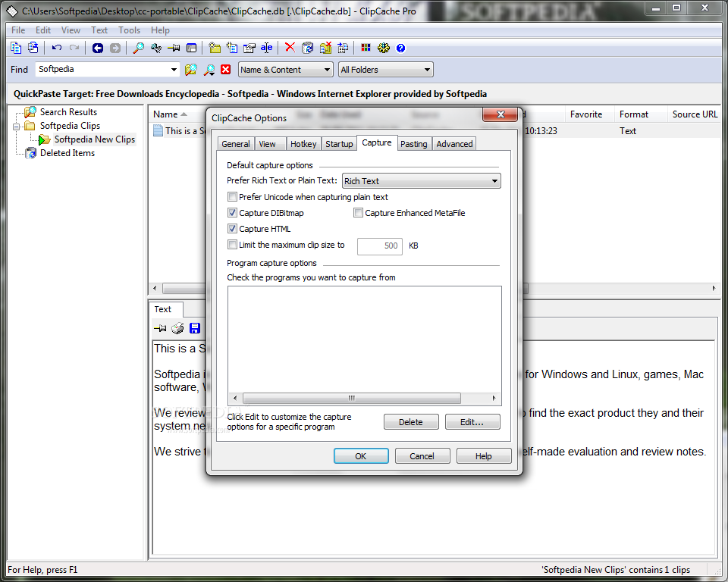Click the Redo arrow icon
728x582 pixels.
pos(74,48)
